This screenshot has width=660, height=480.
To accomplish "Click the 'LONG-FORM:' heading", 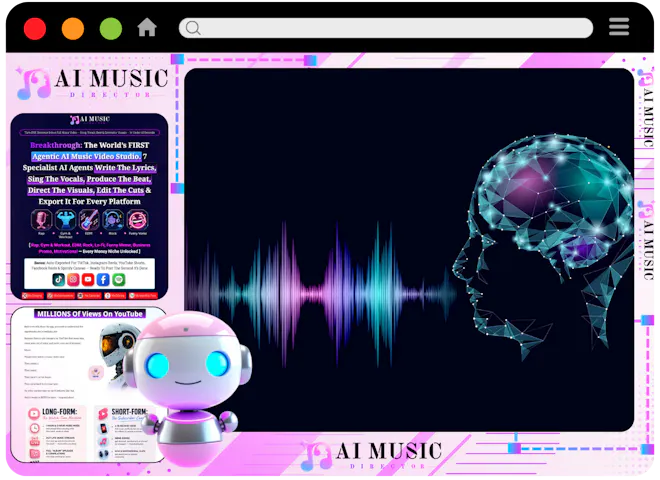I will point(60,411).
